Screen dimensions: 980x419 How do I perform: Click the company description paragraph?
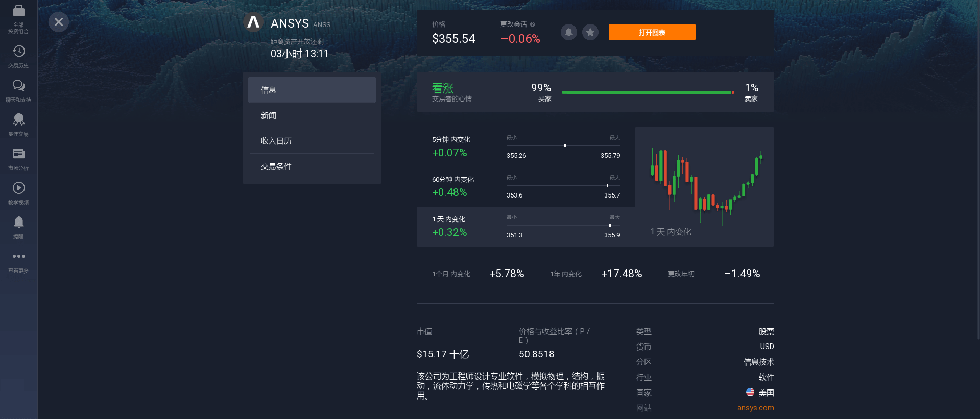pyautogui.click(x=511, y=386)
